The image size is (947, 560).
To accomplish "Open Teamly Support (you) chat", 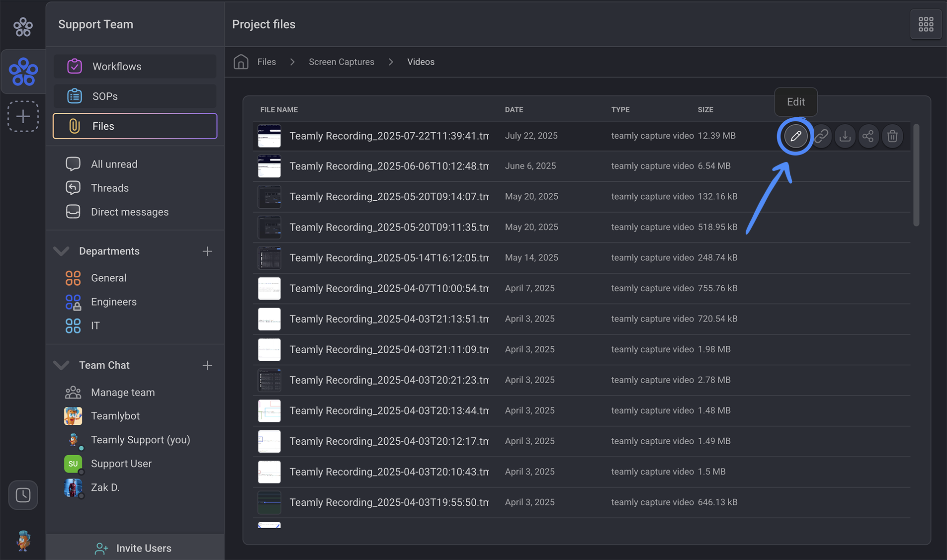I will (x=140, y=440).
